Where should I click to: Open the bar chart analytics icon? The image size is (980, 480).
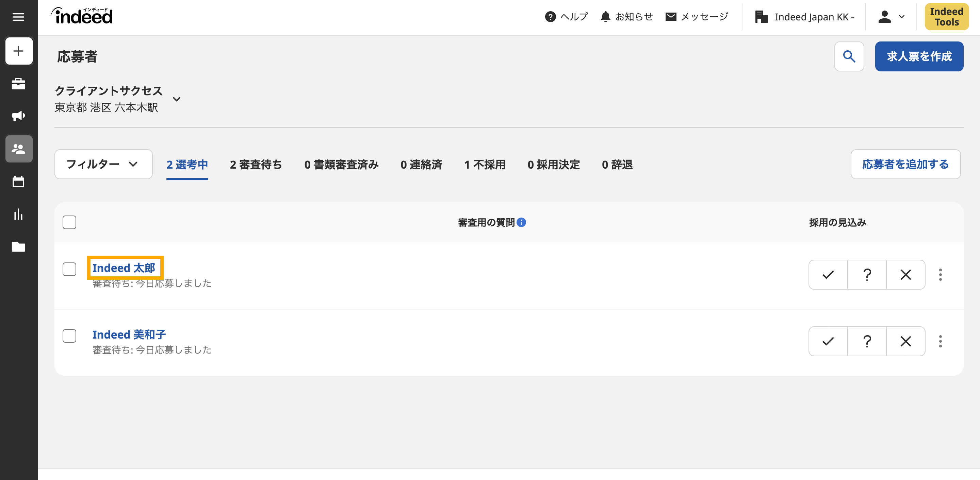(x=18, y=215)
